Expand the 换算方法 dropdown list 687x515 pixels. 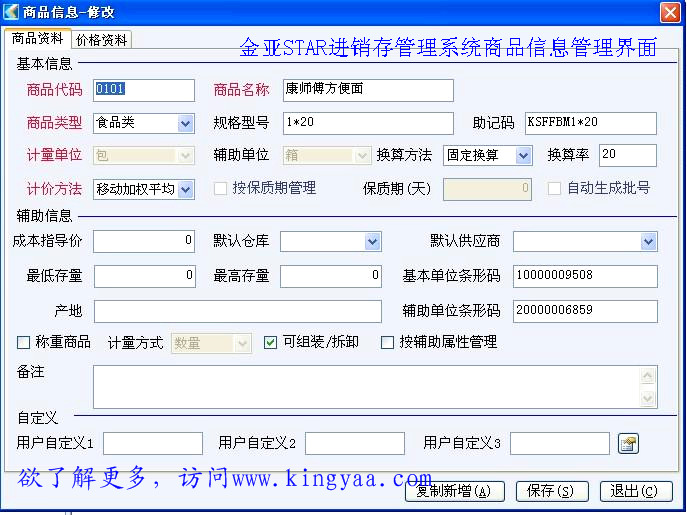(x=523, y=156)
